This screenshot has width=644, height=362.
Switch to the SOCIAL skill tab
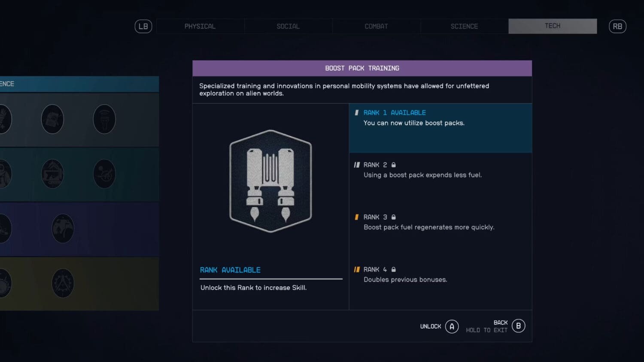coord(288,26)
